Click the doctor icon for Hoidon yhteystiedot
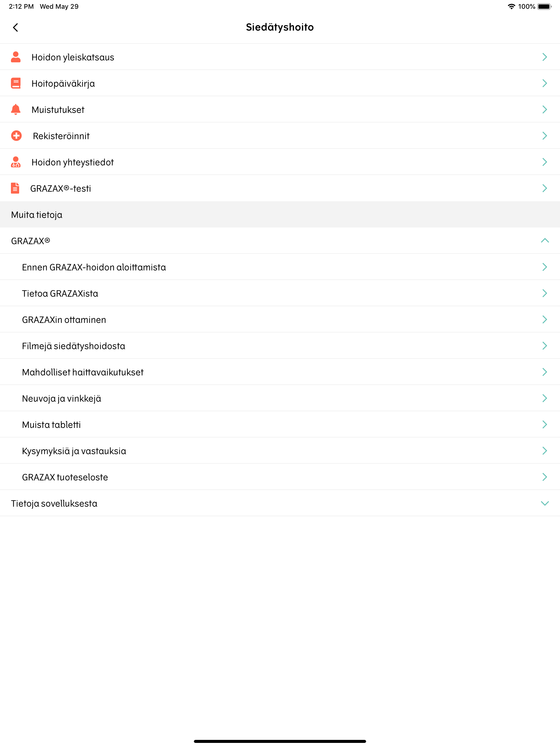 pos(16,162)
